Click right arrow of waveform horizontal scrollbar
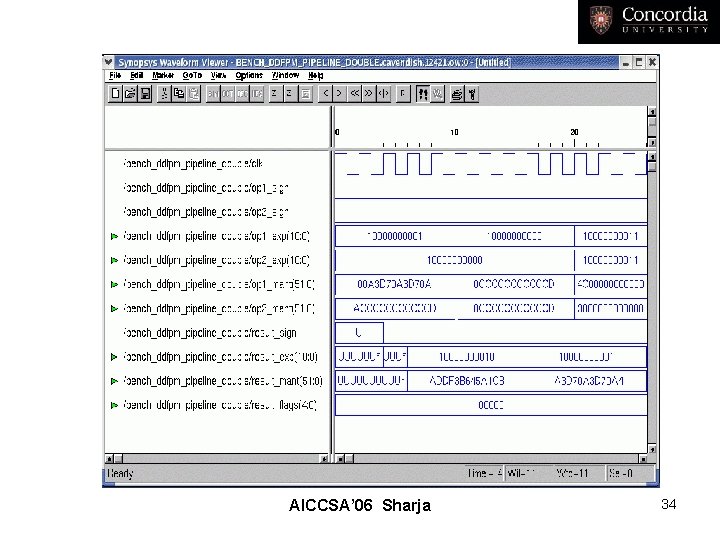Image resolution: width=720 pixels, height=540 pixels. click(x=643, y=458)
